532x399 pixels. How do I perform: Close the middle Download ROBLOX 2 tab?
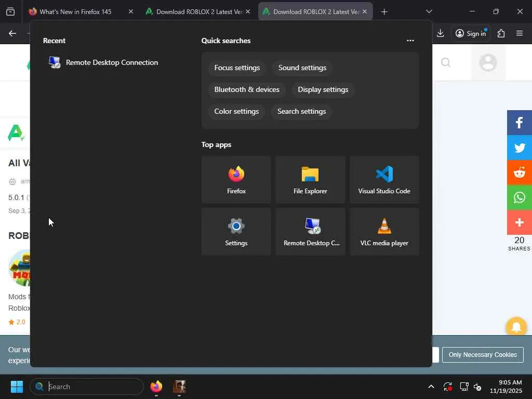[x=248, y=11]
